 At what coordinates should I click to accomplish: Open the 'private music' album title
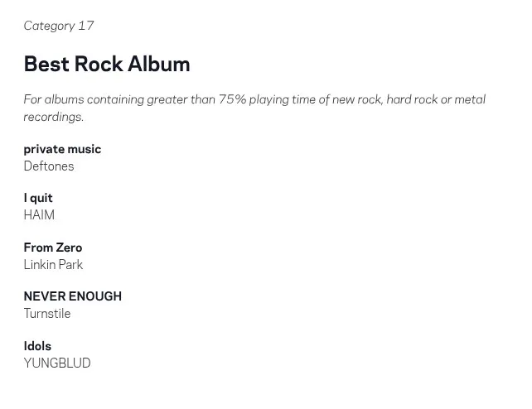[62, 149]
